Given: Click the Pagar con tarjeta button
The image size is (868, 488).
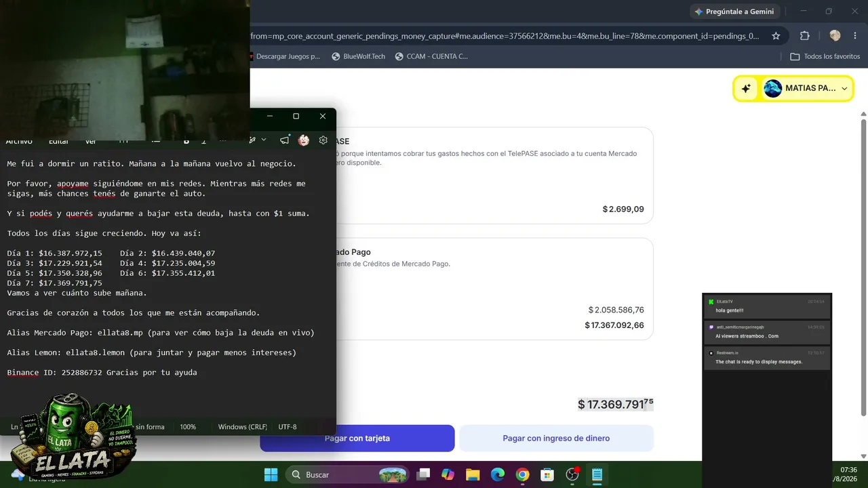Looking at the screenshot, I should click(357, 439).
